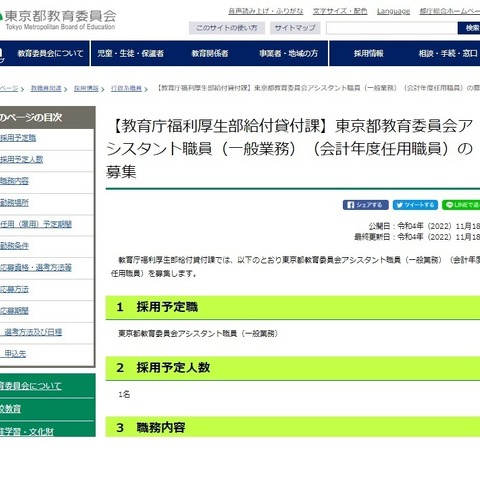Viewport: 480px width, 480px height.
Task: Open 採用情報 breadcrumb link
Action: pos(86,88)
